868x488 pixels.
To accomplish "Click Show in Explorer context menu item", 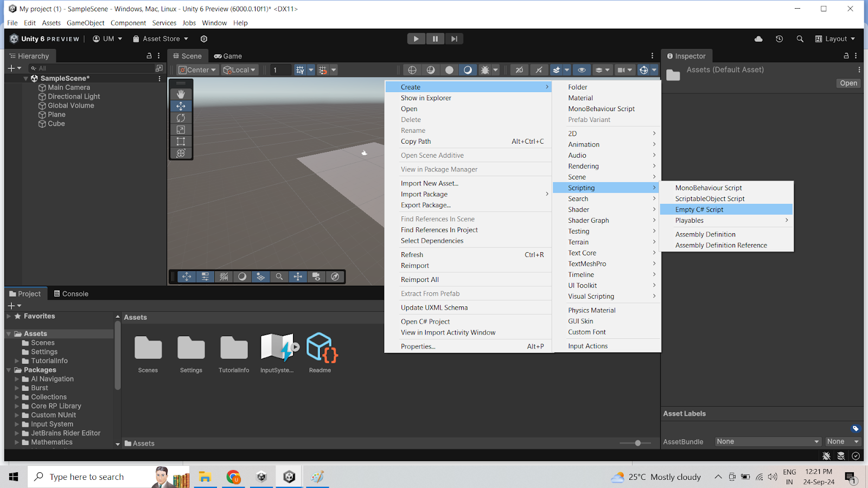I will point(468,98).
